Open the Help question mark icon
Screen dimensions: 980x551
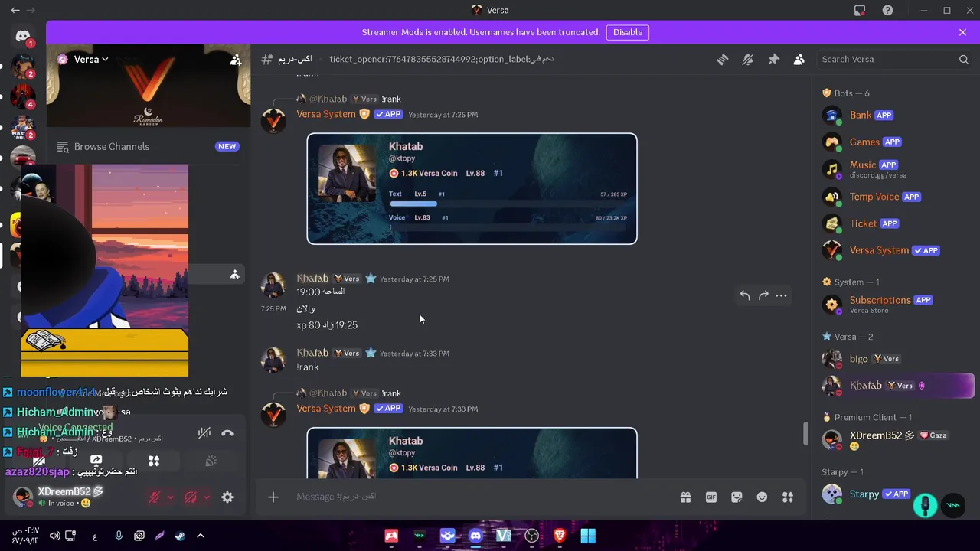(x=887, y=10)
